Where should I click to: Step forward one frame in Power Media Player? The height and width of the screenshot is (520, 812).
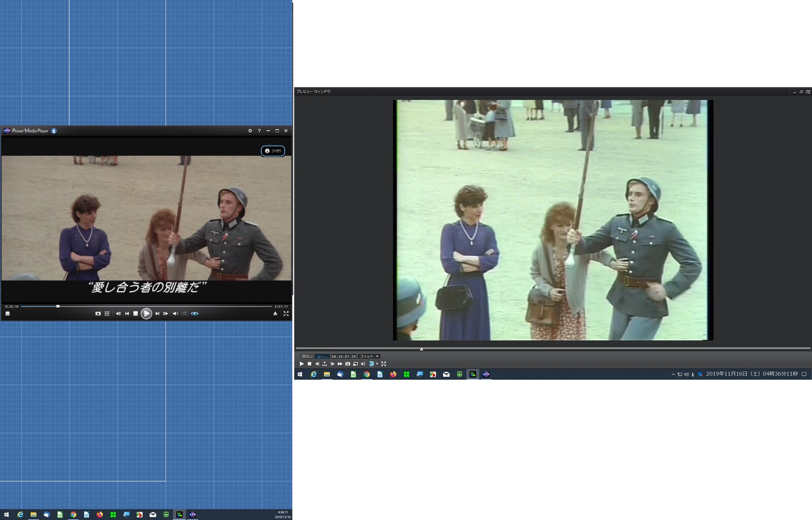(x=165, y=313)
